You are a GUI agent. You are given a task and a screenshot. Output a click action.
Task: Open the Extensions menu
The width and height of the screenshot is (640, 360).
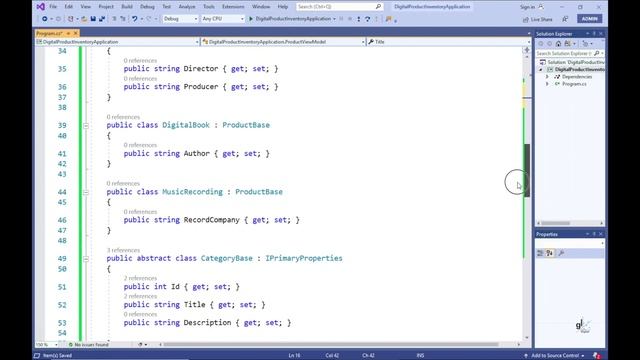pyautogui.click(x=233, y=7)
